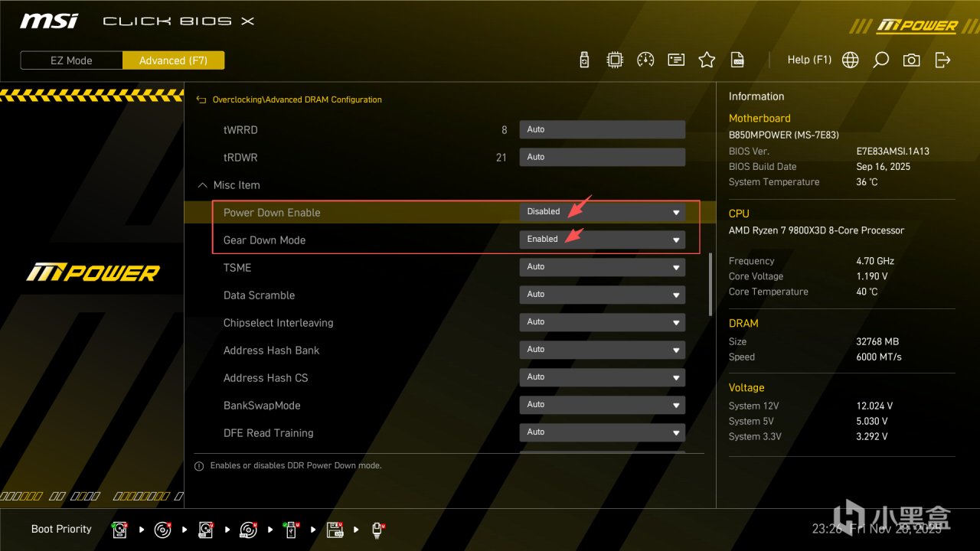Open the Power Down Enable dropdown
The image size is (980, 551).
tap(602, 212)
